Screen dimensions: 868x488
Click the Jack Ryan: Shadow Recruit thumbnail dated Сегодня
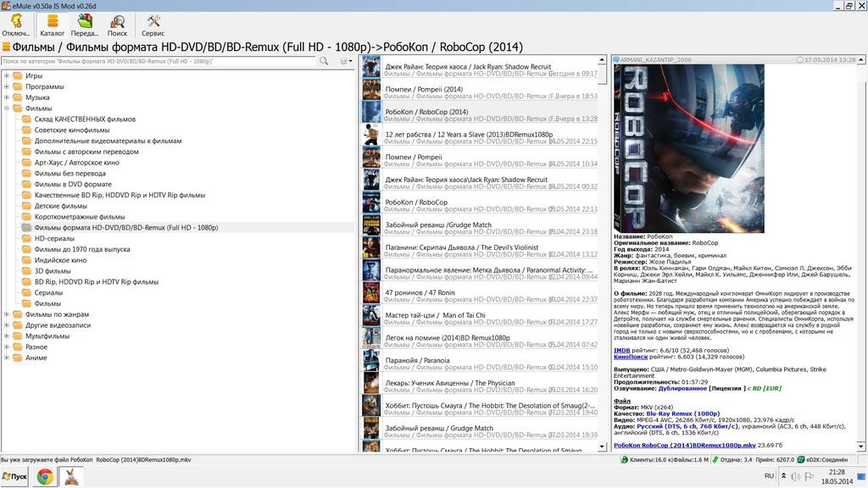coord(371,67)
